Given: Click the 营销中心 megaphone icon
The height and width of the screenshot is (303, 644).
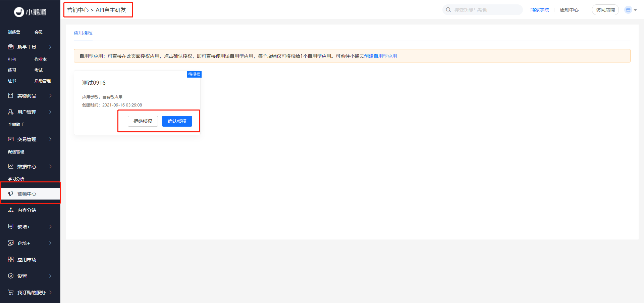Looking at the screenshot, I should click(11, 194).
